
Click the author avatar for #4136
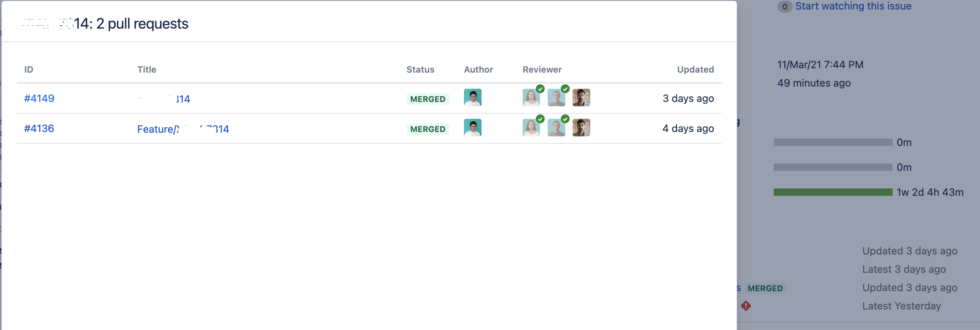pyautogui.click(x=472, y=128)
